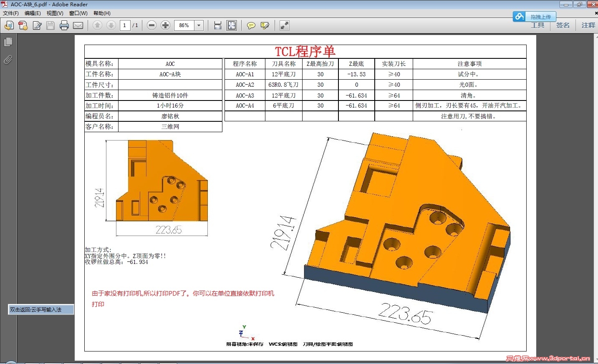Image resolution: width=598 pixels, height=364 pixels.
Task: Open the 文件(F) menu
Action: click(x=10, y=13)
